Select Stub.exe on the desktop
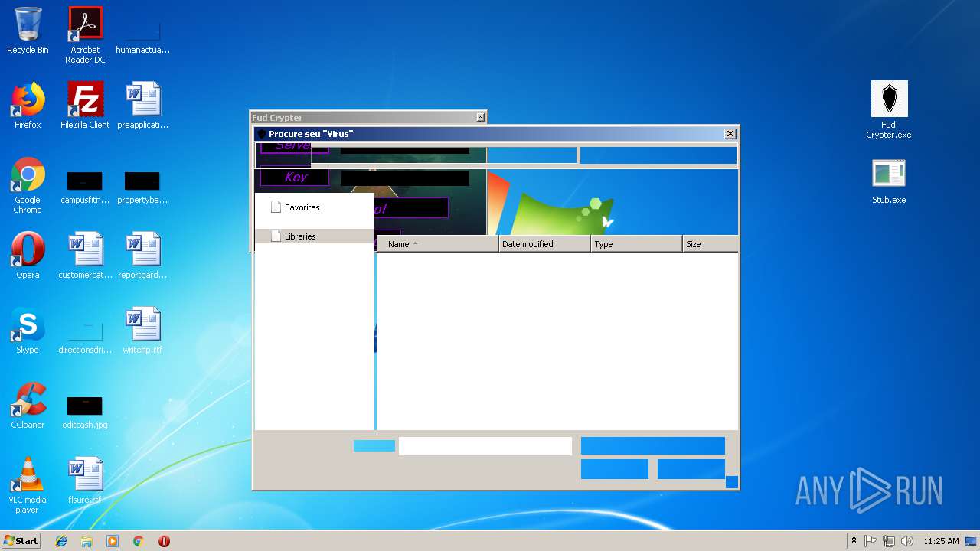The image size is (980, 551). pos(889,181)
